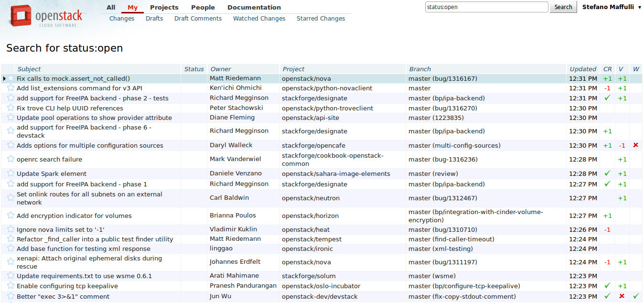Image resolution: width=644 pixels, height=303 pixels.
Task: Click the +1 verified on Set onlink routes row
Action: pos(622,198)
